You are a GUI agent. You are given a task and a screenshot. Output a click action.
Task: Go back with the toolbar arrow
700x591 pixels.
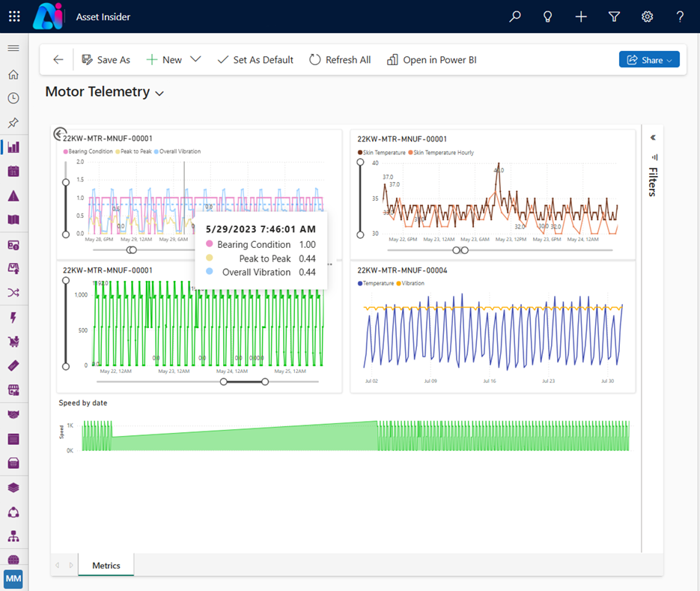(58, 59)
